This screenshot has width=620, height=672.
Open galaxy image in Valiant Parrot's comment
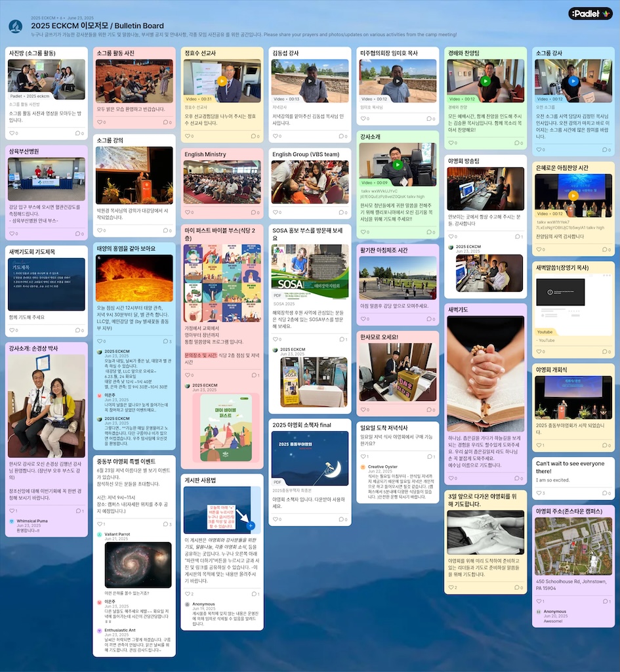tap(138, 565)
